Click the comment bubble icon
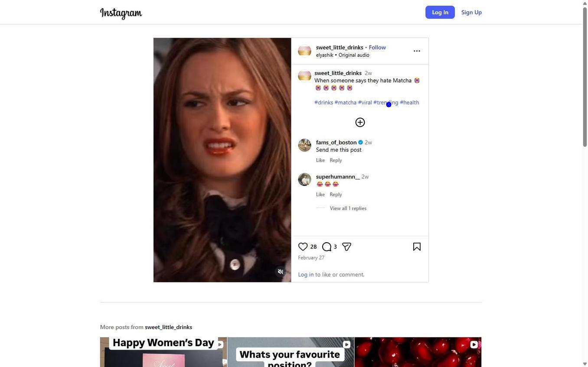Screen dimensions: 588x367 click(327, 247)
